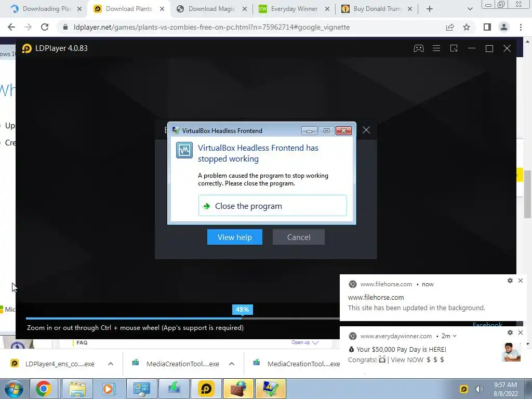Click VirtualBox crash dialog program icon

pyautogui.click(x=184, y=150)
